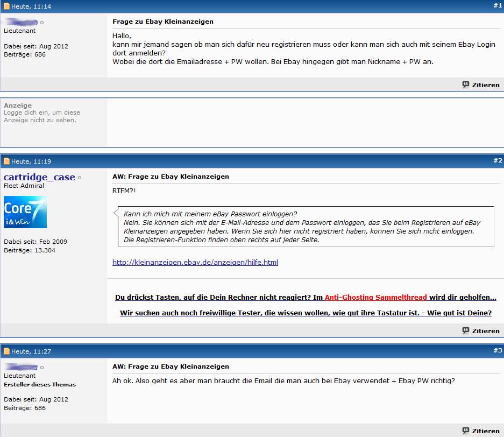Click the status icon by the post #1 author

click(42, 23)
